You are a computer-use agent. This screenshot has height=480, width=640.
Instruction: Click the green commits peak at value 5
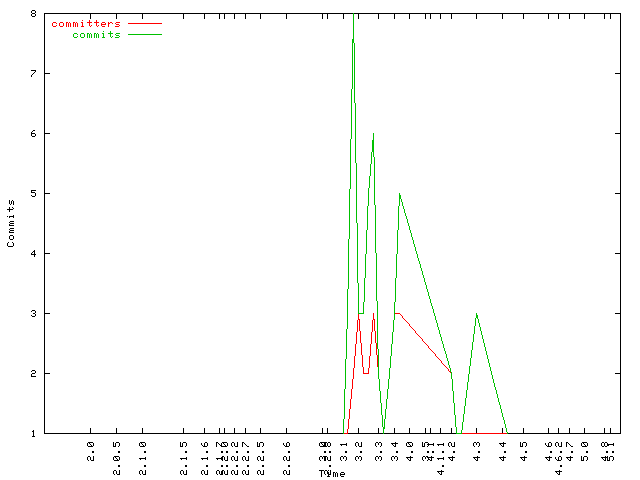[399, 194]
